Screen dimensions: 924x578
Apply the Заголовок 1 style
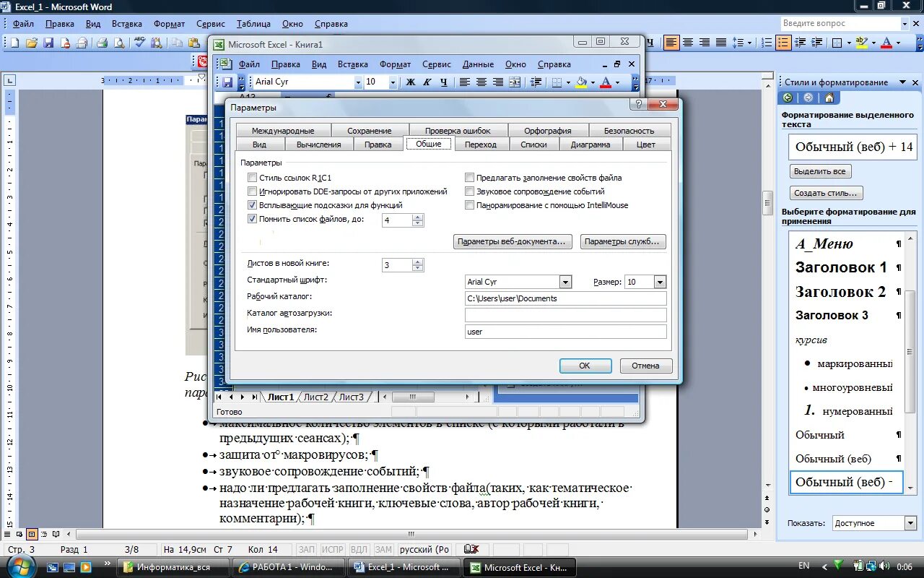841,267
